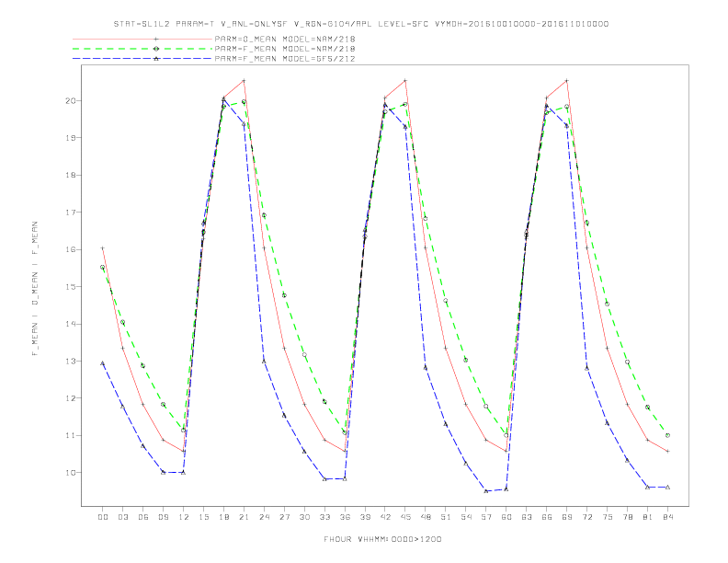The image size is (728, 563).
Task: Click x-axis tick label 00
Action: click(x=103, y=517)
